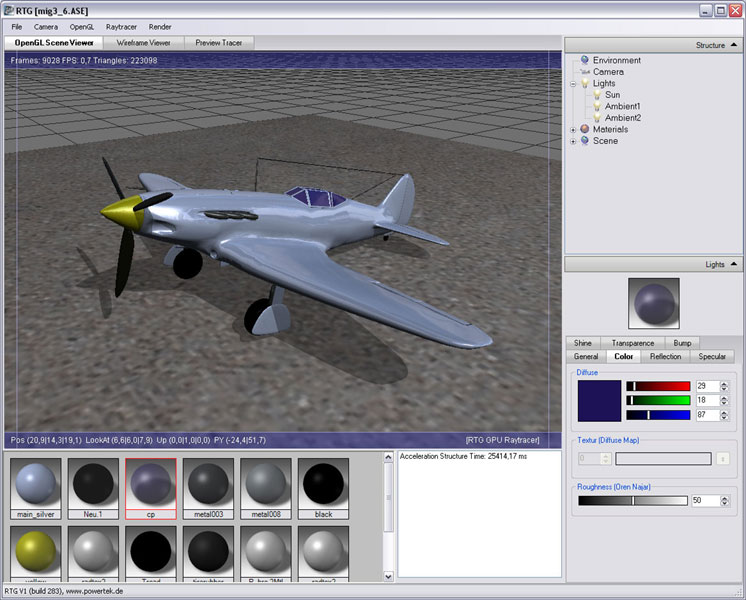
Task: Click the Roughness value input field
Action: (x=705, y=500)
